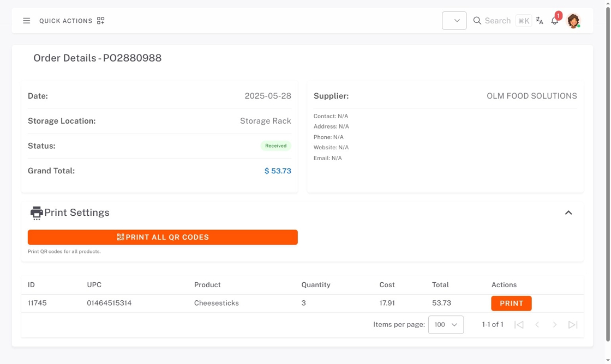Click the Print All QR Codes button
This screenshot has width=611, height=364.
point(163,237)
